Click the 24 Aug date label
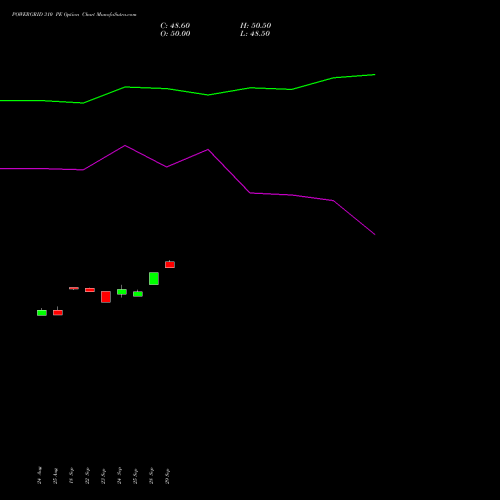The width and height of the screenshot is (500, 500). [x=39, y=475]
